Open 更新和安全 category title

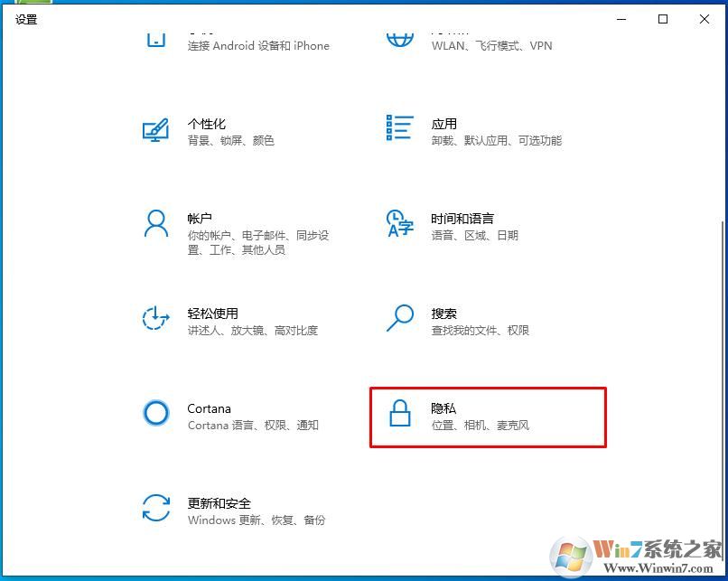(x=219, y=503)
